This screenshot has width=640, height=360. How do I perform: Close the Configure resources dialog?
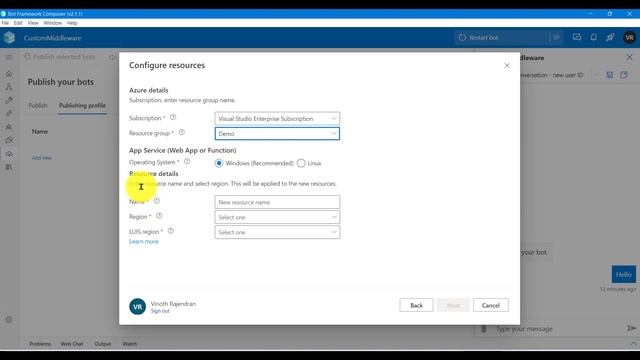[507, 65]
